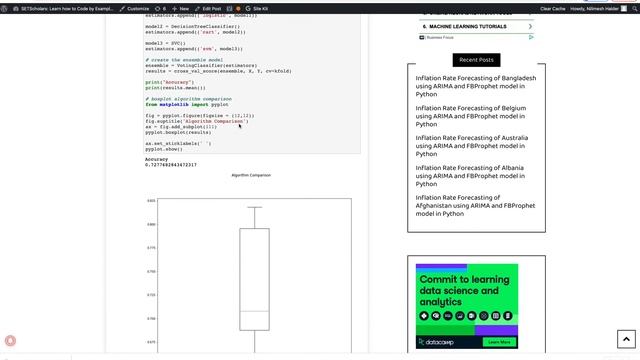Open Machine Learning Tutorials ad link
This screenshot has width=640, height=360.
468,27
